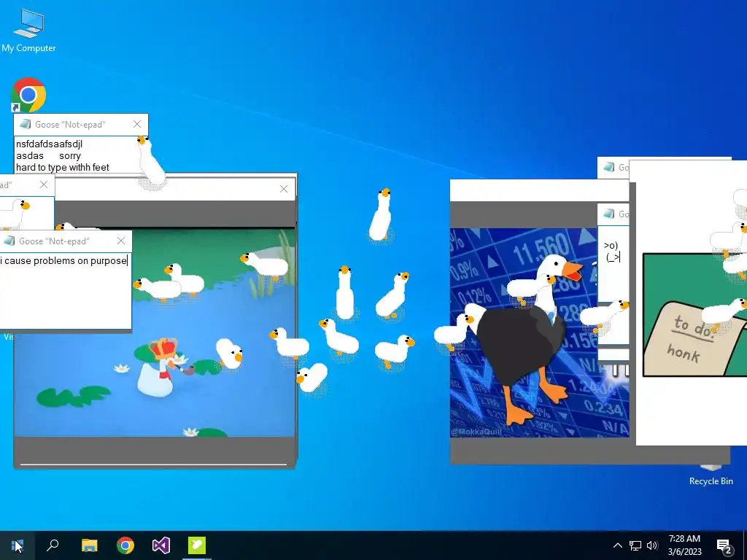747x560 pixels.
Task: Open File Explorer from the taskbar
Action: pyautogui.click(x=89, y=545)
